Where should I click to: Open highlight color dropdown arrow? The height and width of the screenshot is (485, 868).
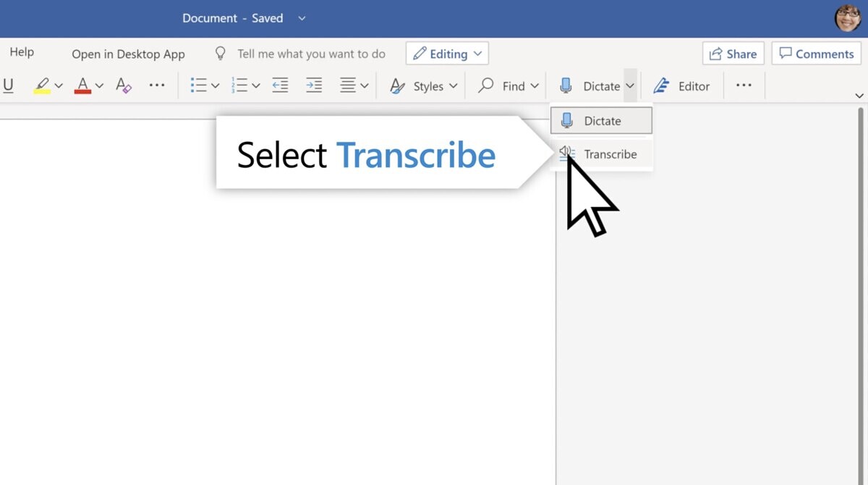click(59, 86)
